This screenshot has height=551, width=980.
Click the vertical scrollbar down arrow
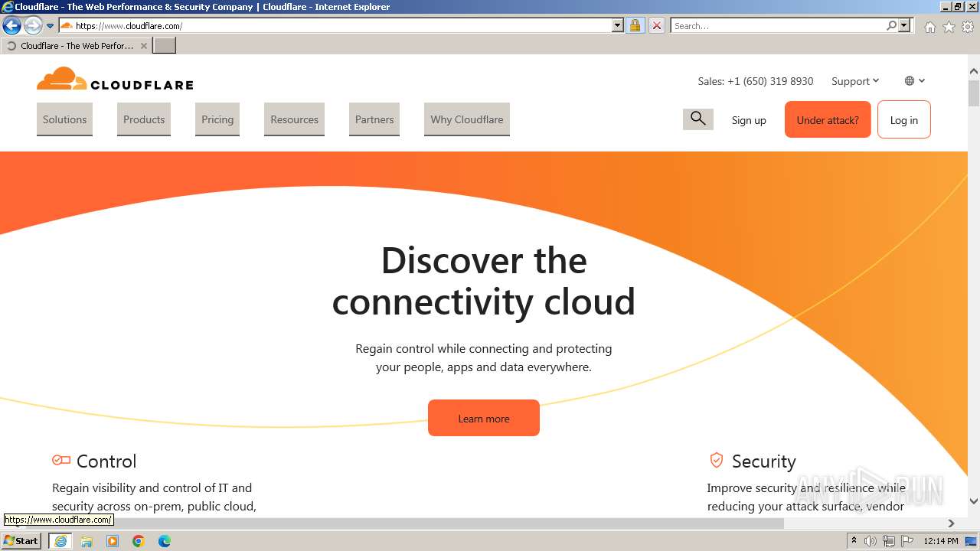[x=974, y=501]
